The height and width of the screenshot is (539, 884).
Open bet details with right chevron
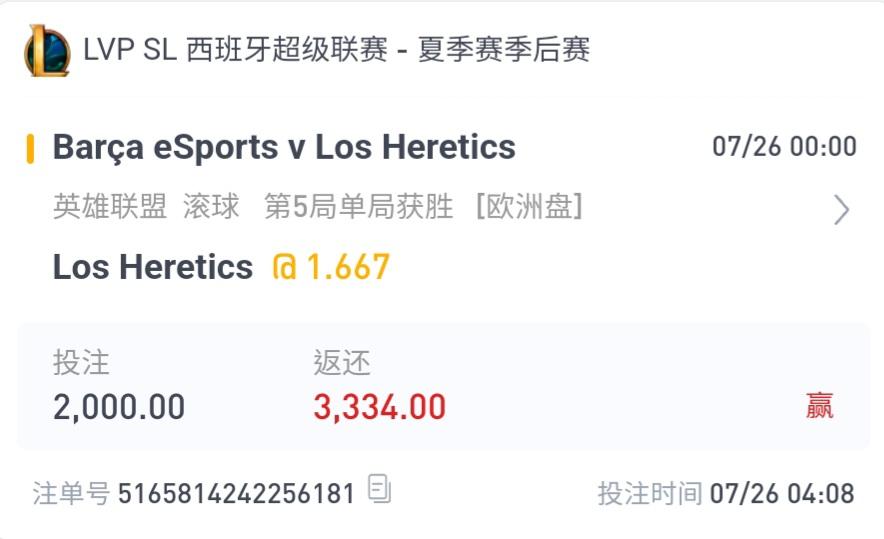coord(841,210)
